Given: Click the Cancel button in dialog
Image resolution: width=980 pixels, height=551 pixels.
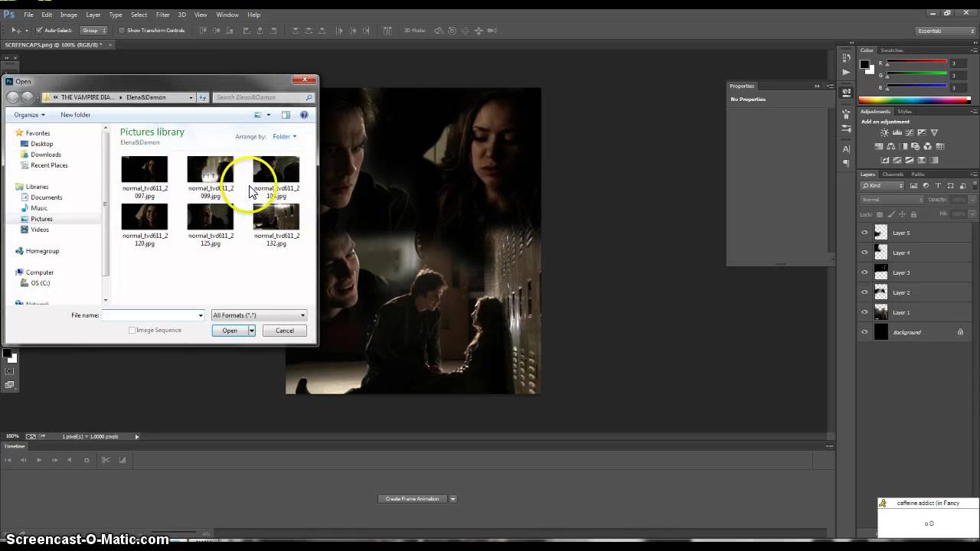Looking at the screenshot, I should coord(285,331).
